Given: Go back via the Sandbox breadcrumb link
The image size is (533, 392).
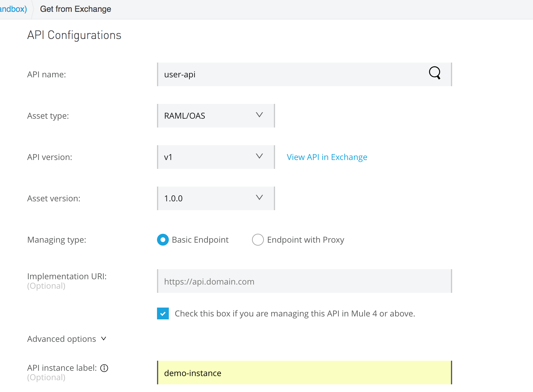Looking at the screenshot, I should coord(13,9).
